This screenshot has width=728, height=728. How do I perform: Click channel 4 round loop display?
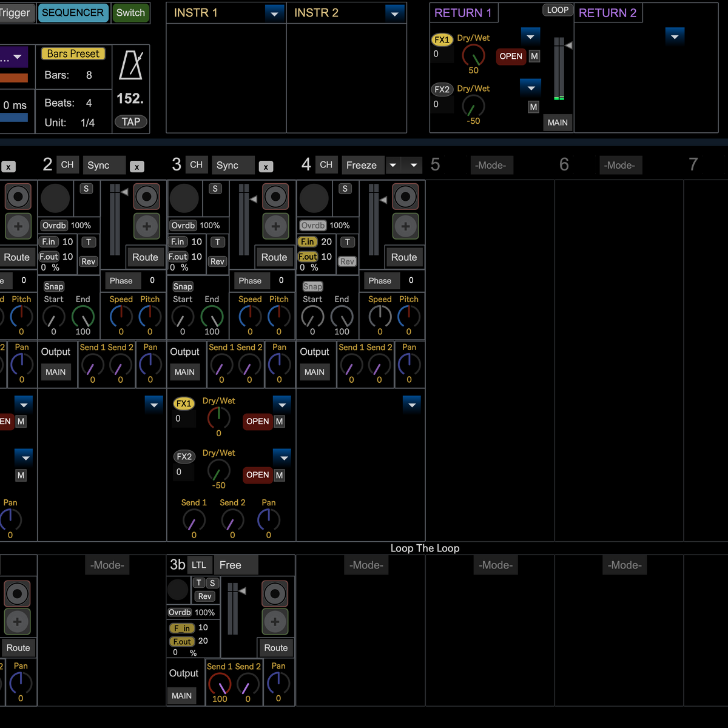314,198
